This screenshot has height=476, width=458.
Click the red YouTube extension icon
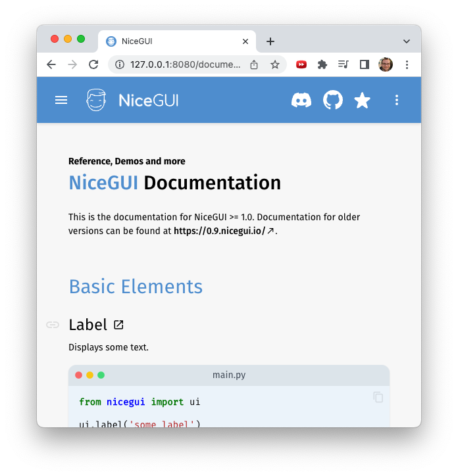tap(301, 64)
